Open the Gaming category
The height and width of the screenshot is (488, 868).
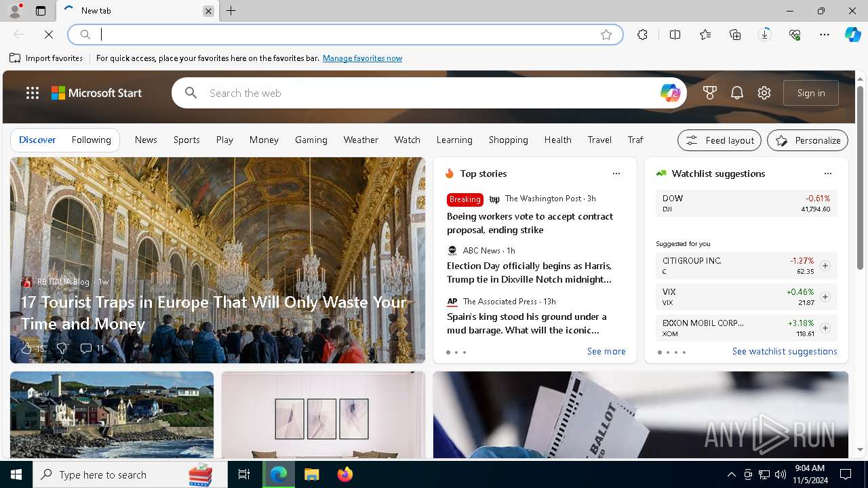(x=311, y=140)
